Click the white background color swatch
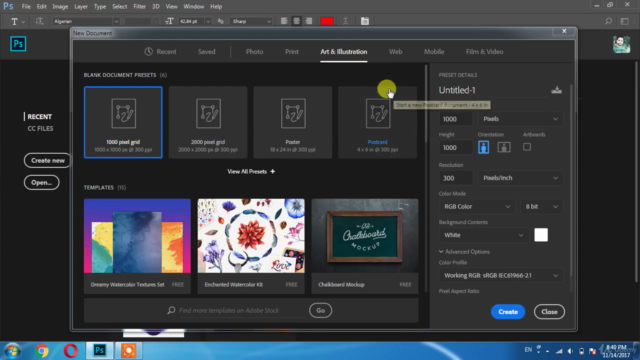The width and height of the screenshot is (640, 360). [x=541, y=235]
